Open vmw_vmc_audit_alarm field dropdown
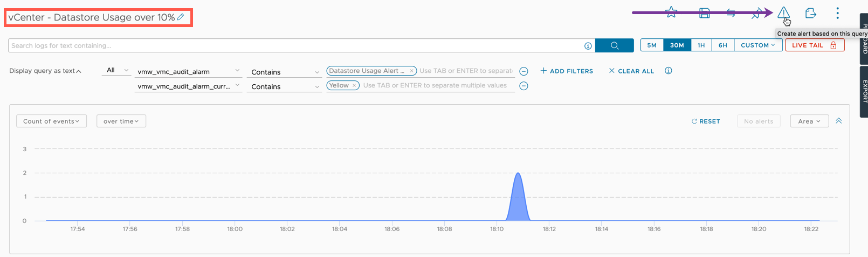This screenshot has width=868, height=257. [188, 71]
